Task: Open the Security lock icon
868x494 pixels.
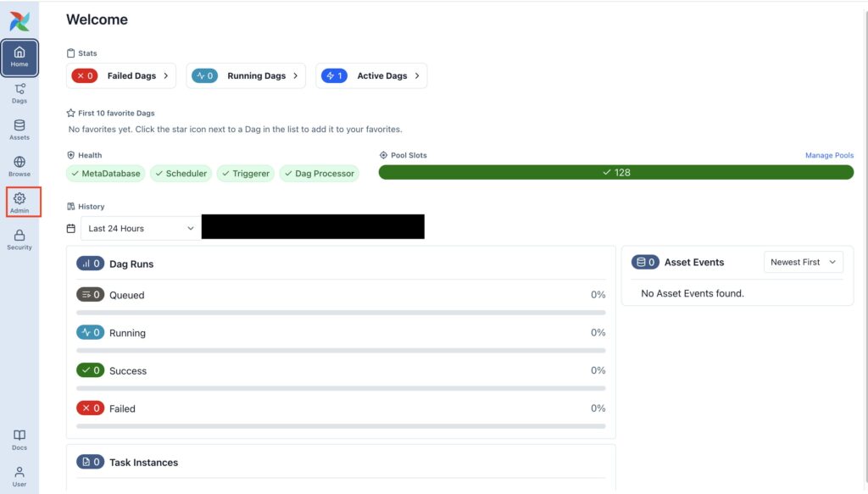Action: 19,240
